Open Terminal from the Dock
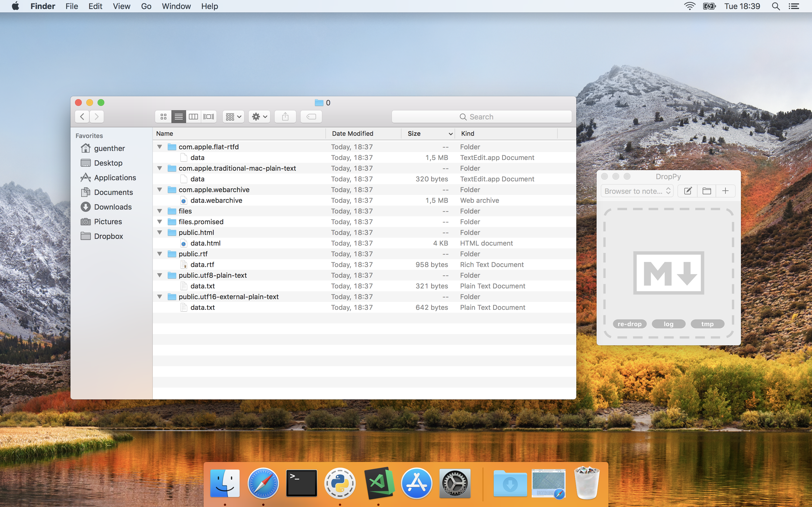Viewport: 812px width, 507px height. [301, 483]
